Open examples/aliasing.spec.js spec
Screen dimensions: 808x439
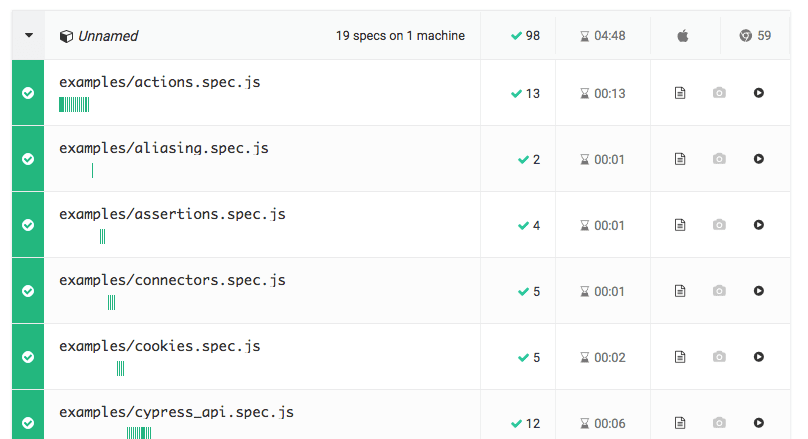(x=164, y=148)
